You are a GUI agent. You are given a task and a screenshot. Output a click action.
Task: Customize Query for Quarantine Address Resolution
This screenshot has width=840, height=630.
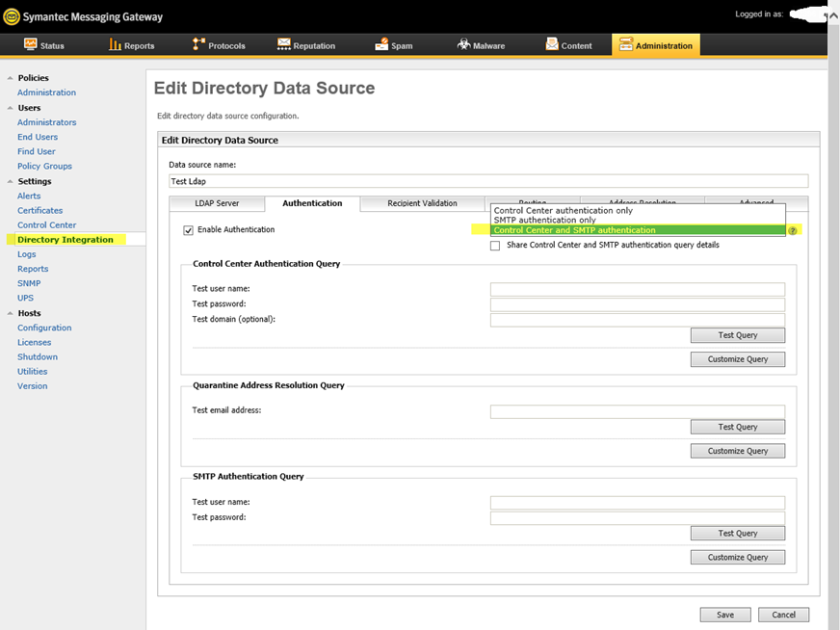738,451
